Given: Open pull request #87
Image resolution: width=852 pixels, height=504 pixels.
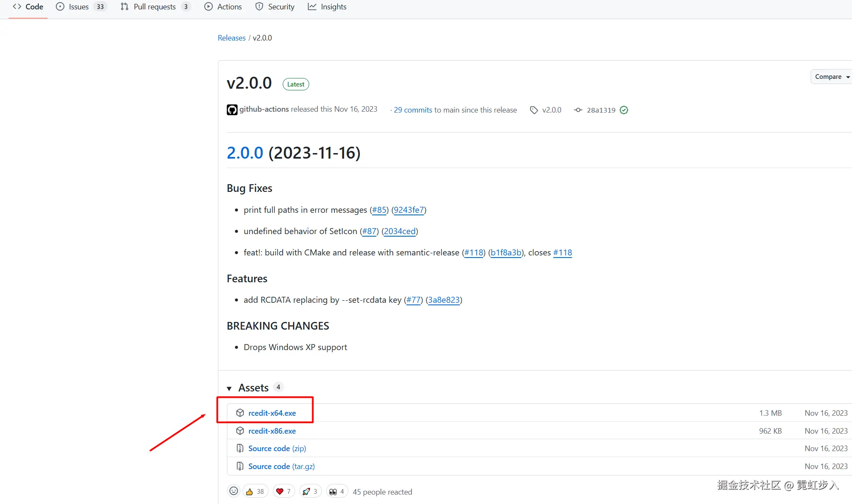Looking at the screenshot, I should [x=369, y=231].
